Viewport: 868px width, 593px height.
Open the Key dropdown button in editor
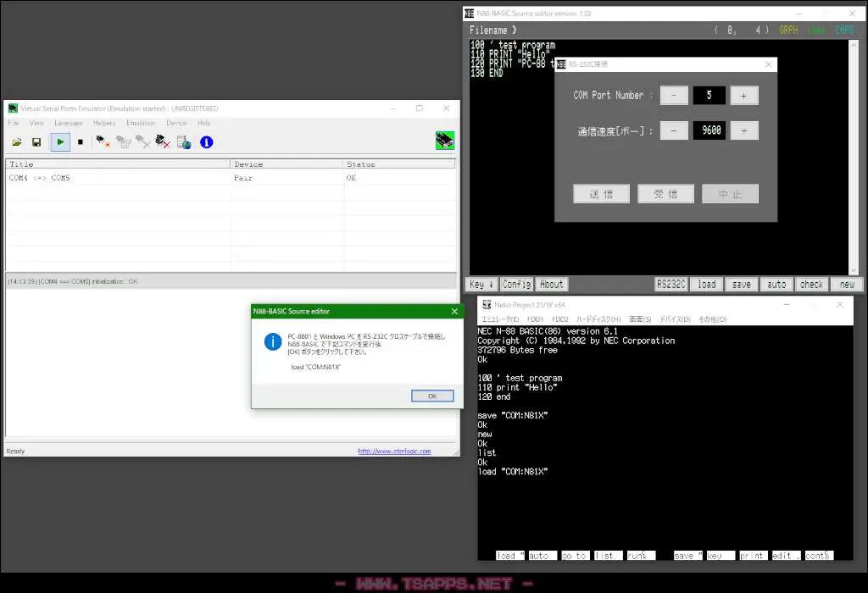[481, 285]
